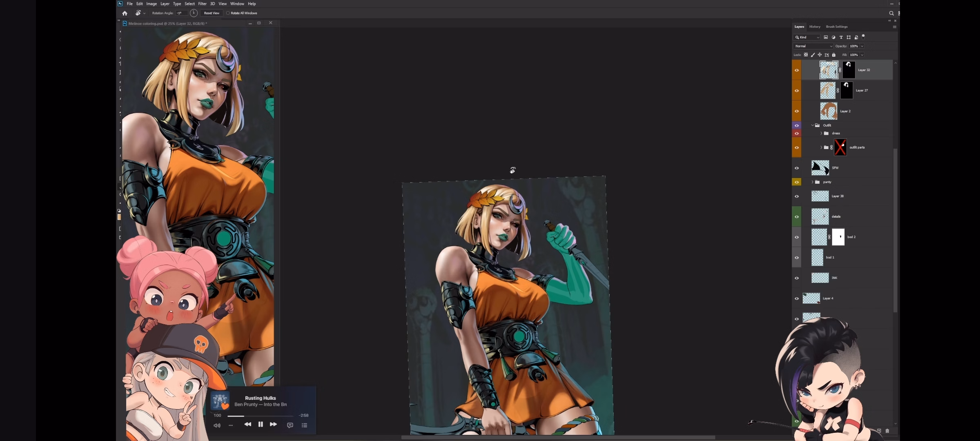The width and height of the screenshot is (980, 441).
Task: Hide the SFW layer via eye icon
Action: pyautogui.click(x=796, y=168)
